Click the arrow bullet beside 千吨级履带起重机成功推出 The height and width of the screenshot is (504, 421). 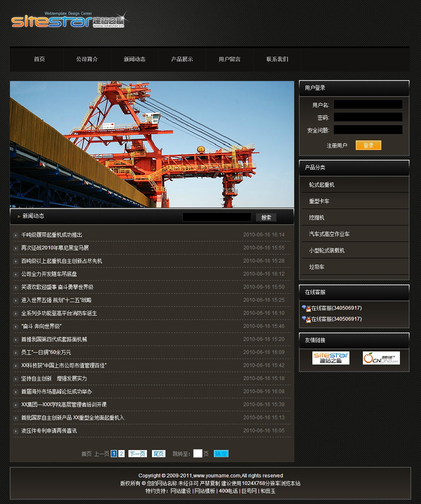tap(16, 235)
